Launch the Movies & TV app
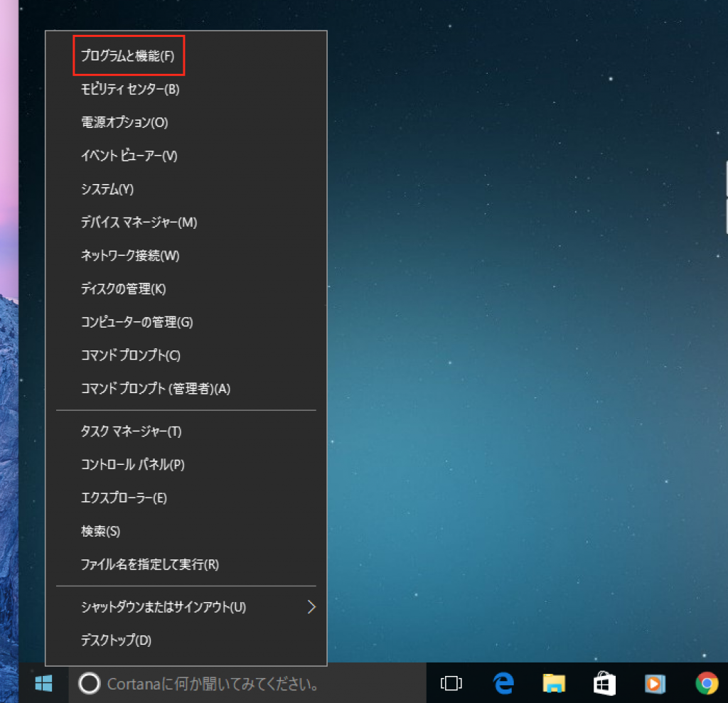The width and height of the screenshot is (728, 703). (x=654, y=683)
